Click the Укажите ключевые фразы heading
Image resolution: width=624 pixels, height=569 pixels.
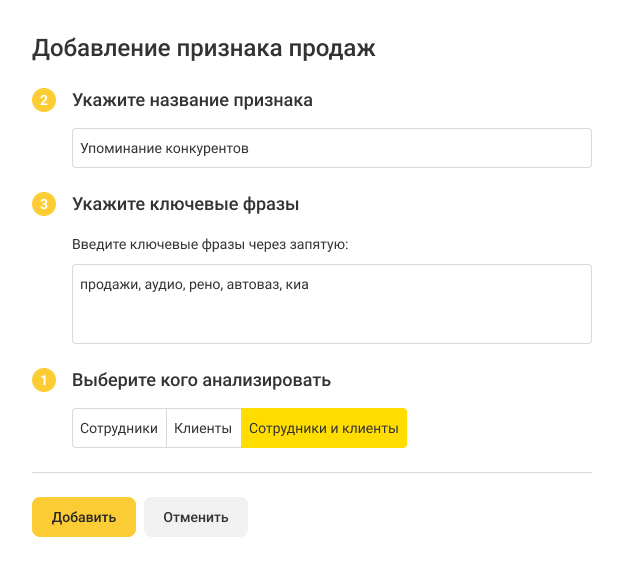[186, 205]
